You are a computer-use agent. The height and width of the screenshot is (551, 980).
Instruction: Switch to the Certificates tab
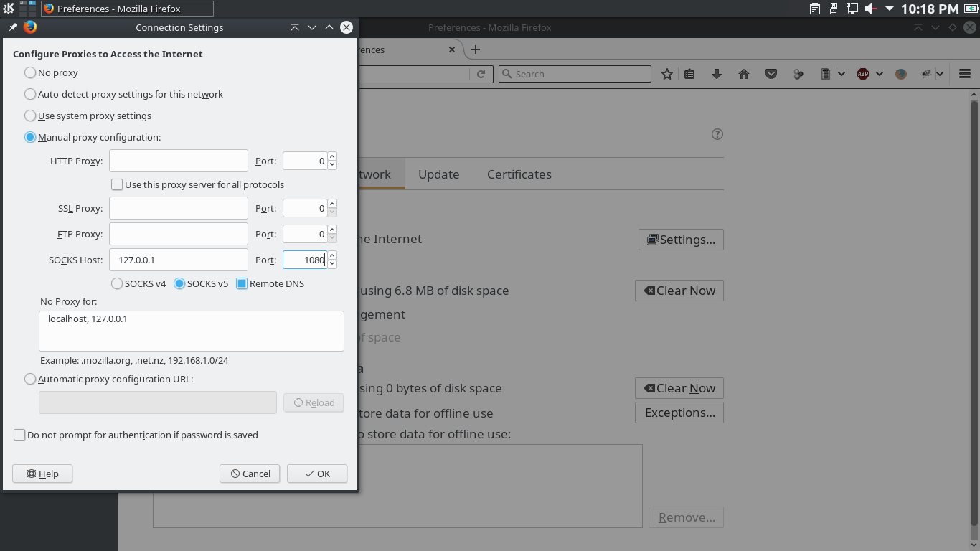pos(519,174)
